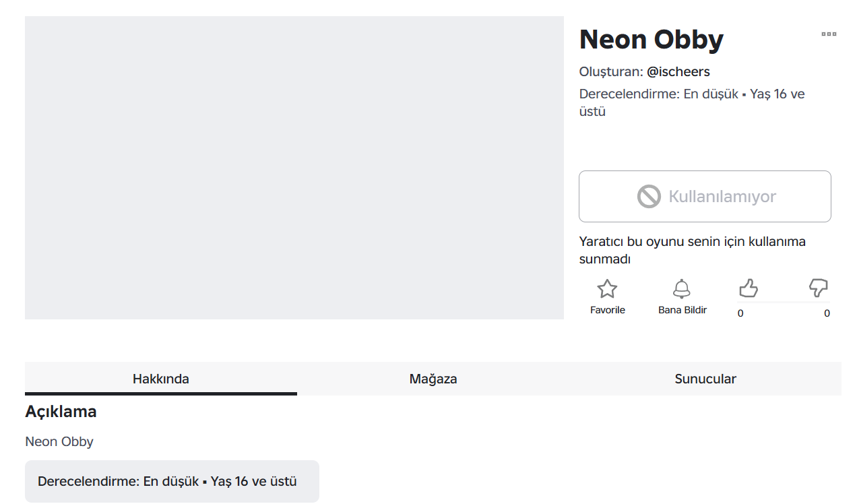Screen dimensions: 857x504
Task: Click the like count below the thumbs-up
Action: tap(740, 313)
